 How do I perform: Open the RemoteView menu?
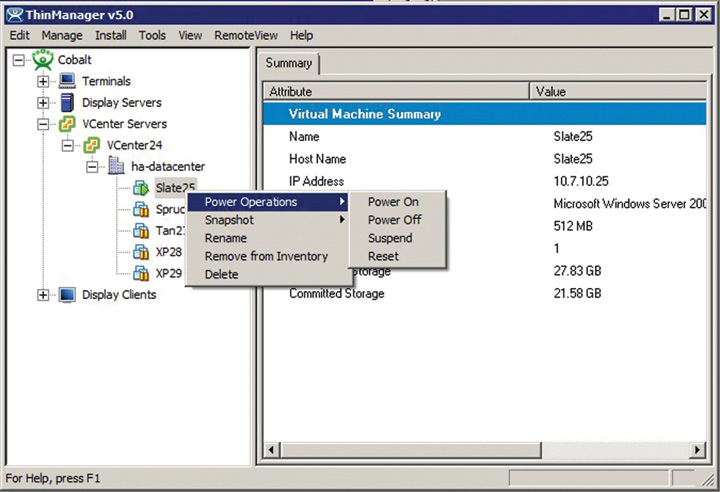(246, 35)
